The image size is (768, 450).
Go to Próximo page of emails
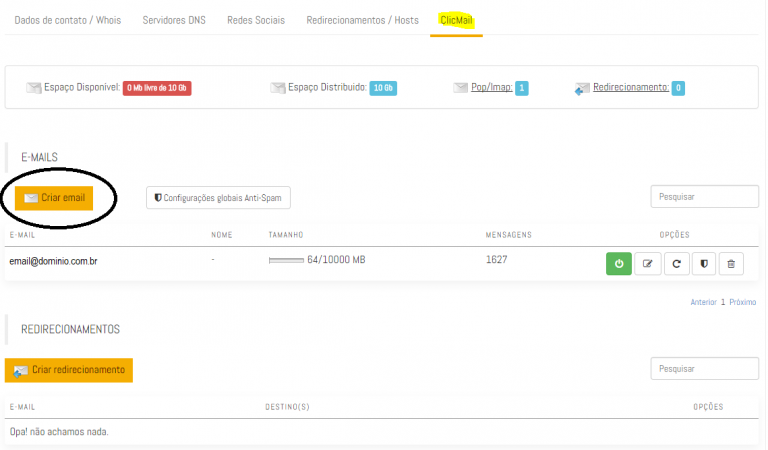742,302
